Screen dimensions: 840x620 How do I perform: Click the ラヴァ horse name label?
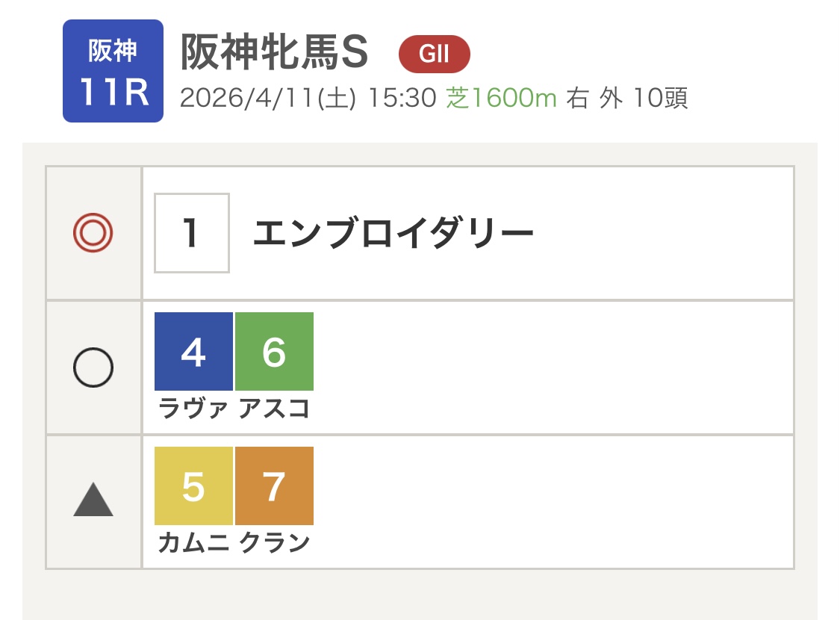pyautogui.click(x=193, y=409)
